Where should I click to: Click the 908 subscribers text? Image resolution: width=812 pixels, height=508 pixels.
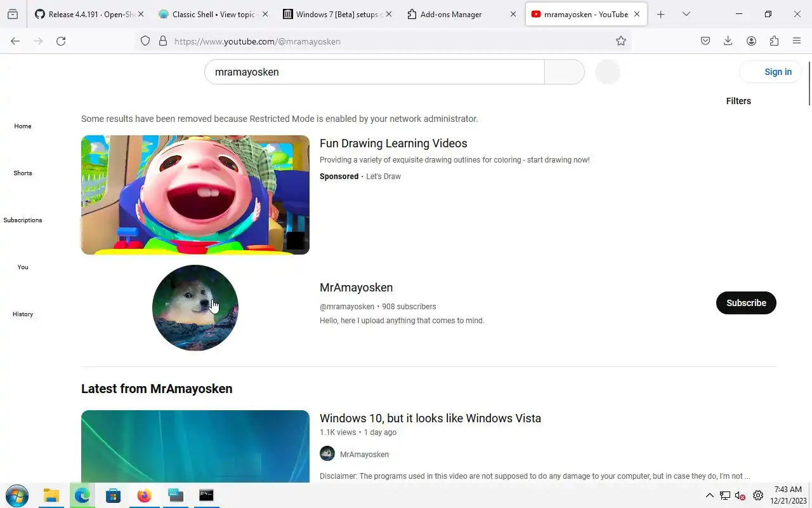pos(409,307)
